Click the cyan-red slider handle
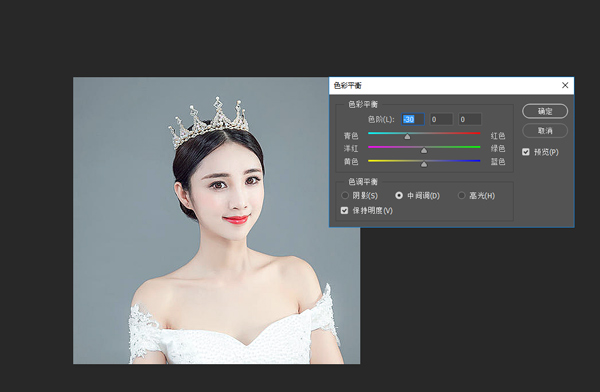Image resolution: width=600 pixels, height=392 pixels. click(x=407, y=136)
